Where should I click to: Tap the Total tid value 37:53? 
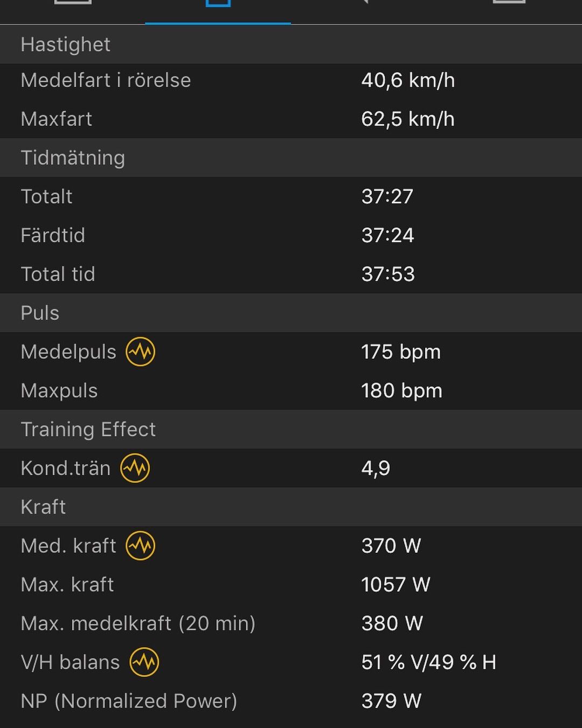tap(388, 274)
